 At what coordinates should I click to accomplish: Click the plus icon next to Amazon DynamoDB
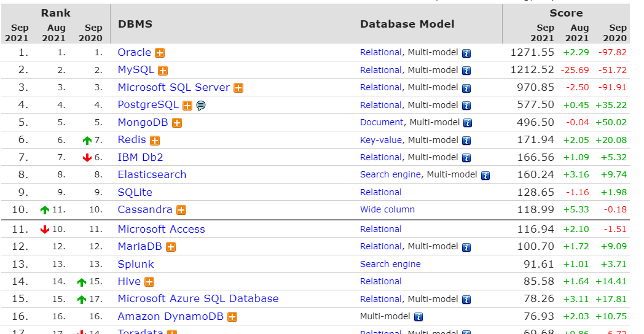coord(232,317)
